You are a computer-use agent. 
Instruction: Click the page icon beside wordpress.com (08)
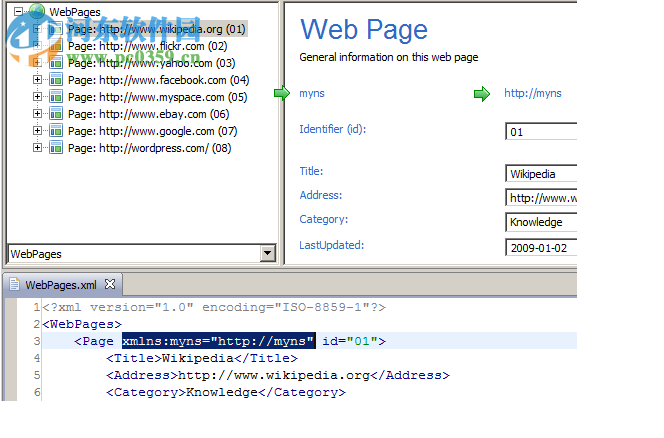pos(55,147)
